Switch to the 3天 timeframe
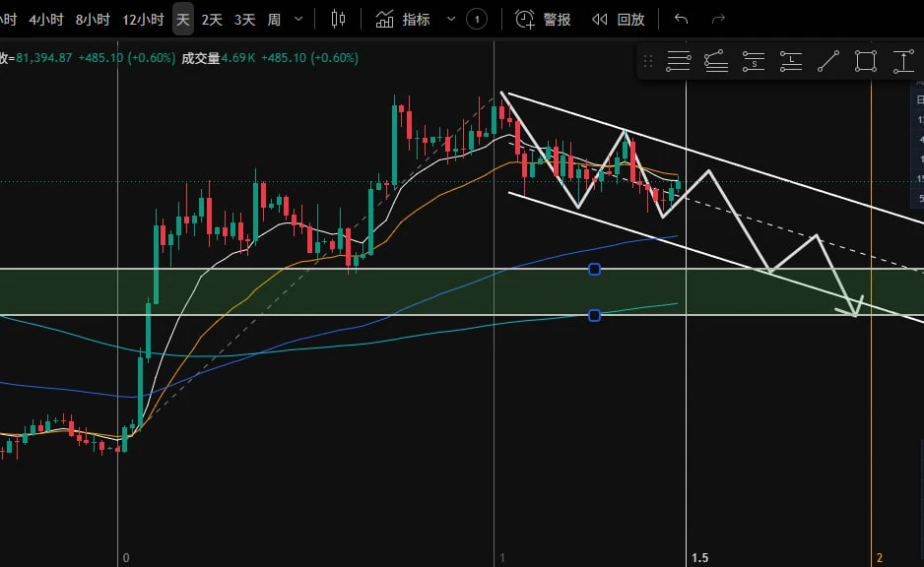The image size is (924, 567). coord(244,20)
